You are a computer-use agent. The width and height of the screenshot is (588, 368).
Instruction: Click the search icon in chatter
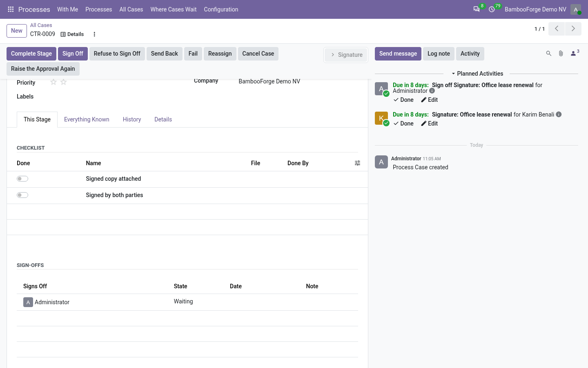pyautogui.click(x=548, y=54)
